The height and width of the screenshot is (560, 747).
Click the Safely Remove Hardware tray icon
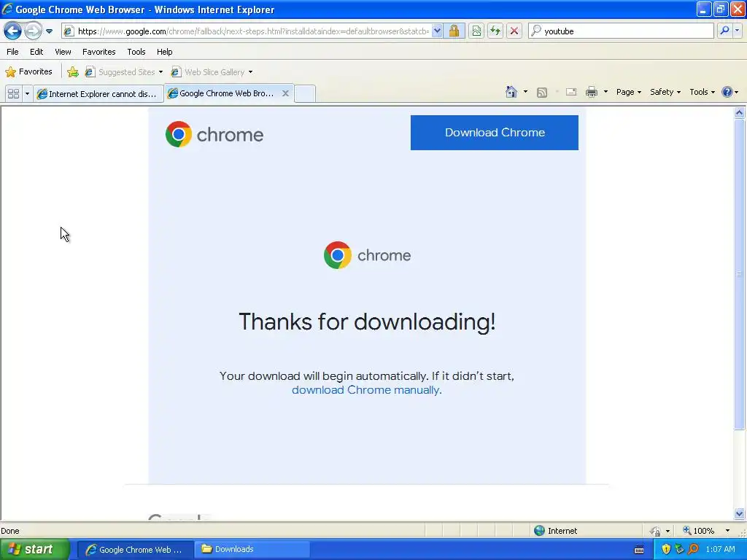679,550
